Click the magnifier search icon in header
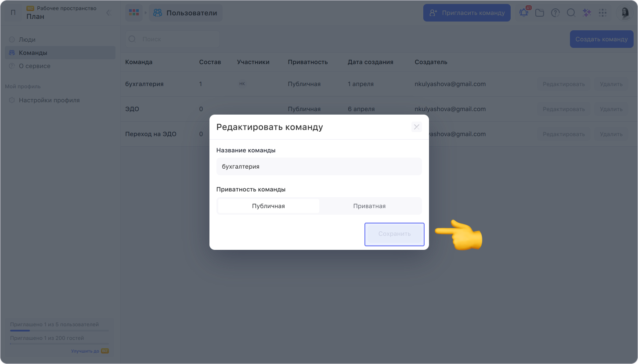The image size is (638, 364). pos(571,13)
